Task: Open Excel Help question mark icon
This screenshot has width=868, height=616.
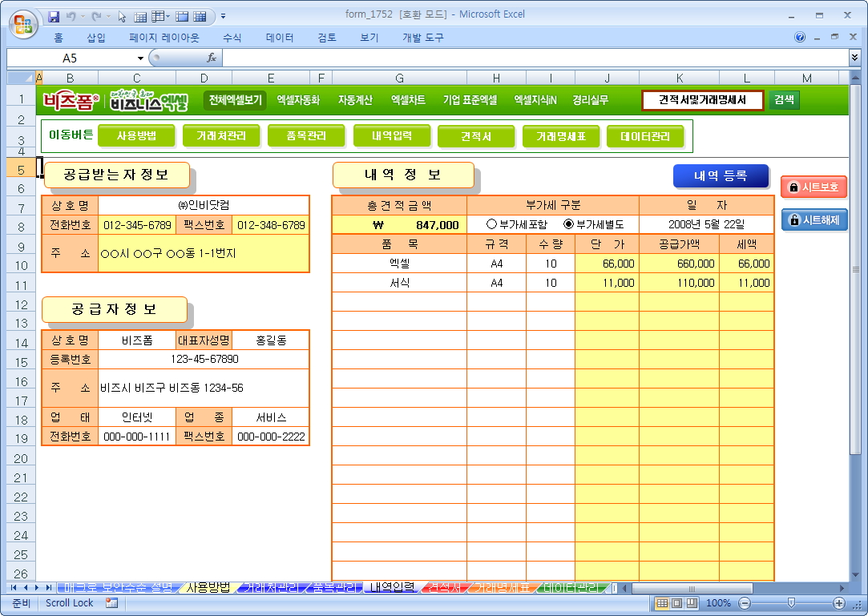Action: [800, 37]
